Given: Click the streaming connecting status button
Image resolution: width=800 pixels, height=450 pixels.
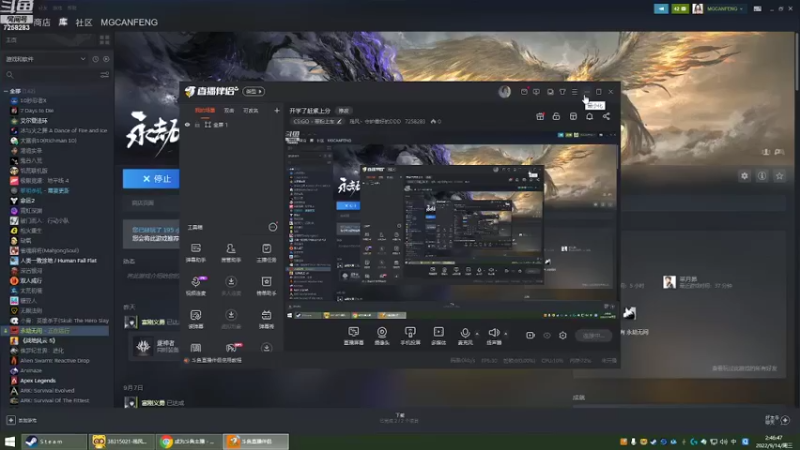Looking at the screenshot, I should coord(593,335).
